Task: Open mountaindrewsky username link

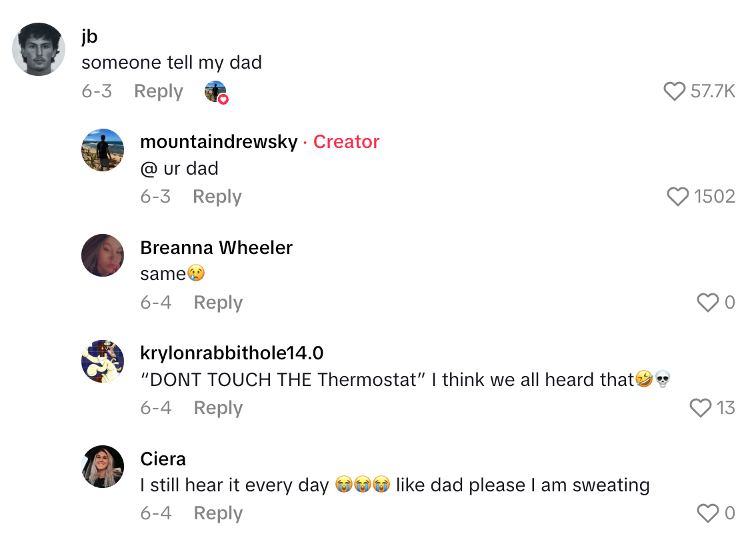Action: point(219,142)
